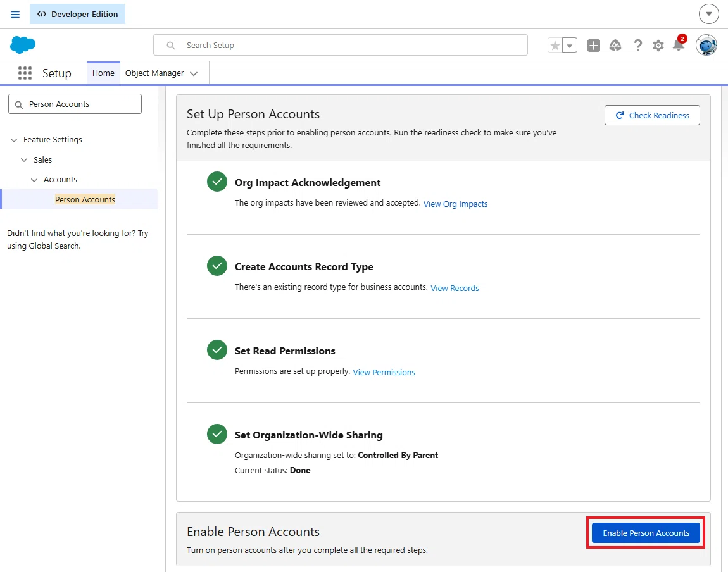The width and height of the screenshot is (728, 572).
Task: Open the View Permissions link
Action: pyautogui.click(x=384, y=372)
